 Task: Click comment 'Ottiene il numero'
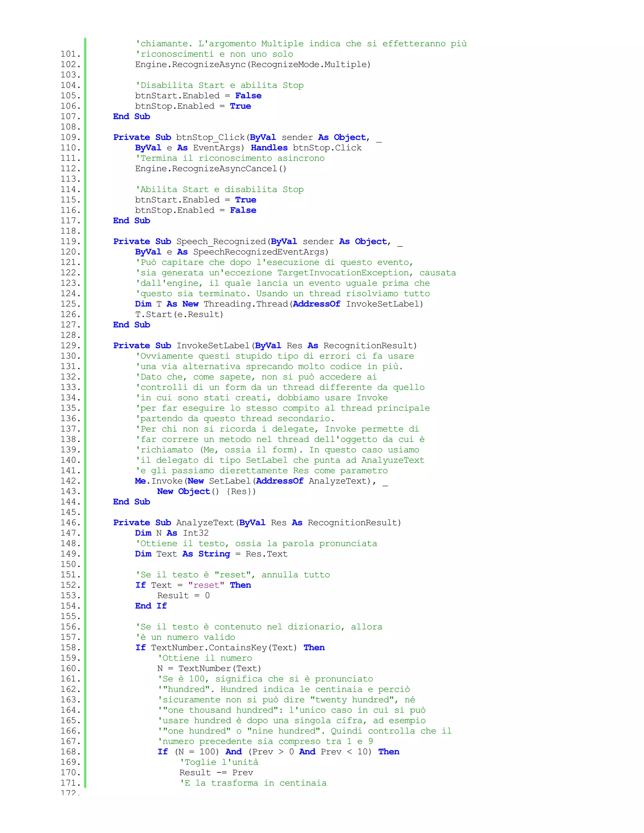(x=205, y=658)
